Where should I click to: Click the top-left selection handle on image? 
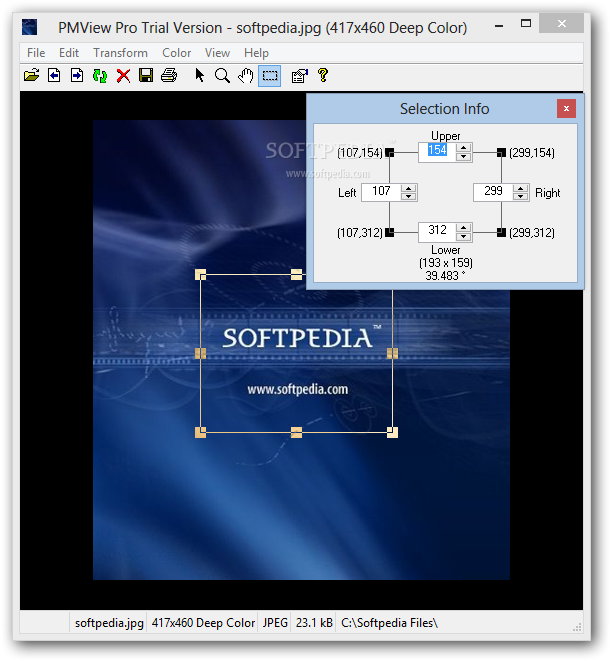tap(201, 275)
